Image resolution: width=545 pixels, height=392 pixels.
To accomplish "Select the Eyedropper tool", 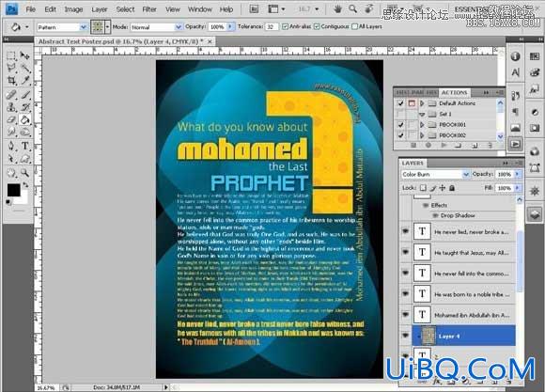I will click(x=25, y=81).
